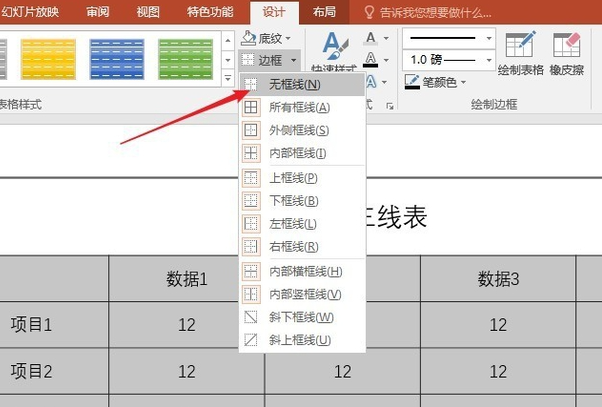Select Bottom Border (下框线)
The width and height of the screenshot is (602, 407).
click(302, 201)
